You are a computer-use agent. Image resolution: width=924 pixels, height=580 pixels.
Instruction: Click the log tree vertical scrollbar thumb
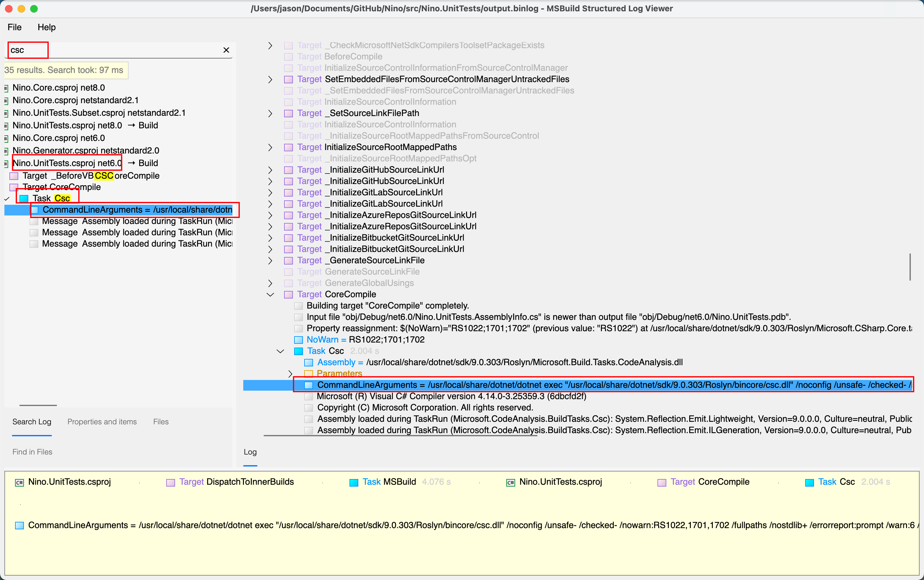click(910, 267)
